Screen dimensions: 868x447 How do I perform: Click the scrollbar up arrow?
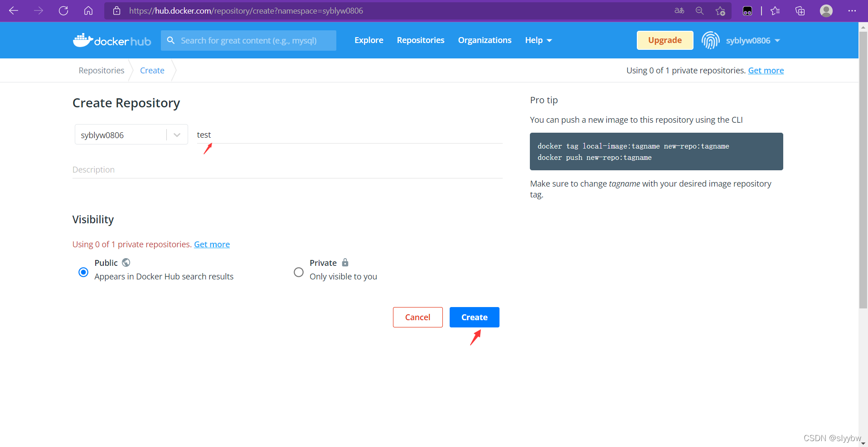click(x=863, y=27)
